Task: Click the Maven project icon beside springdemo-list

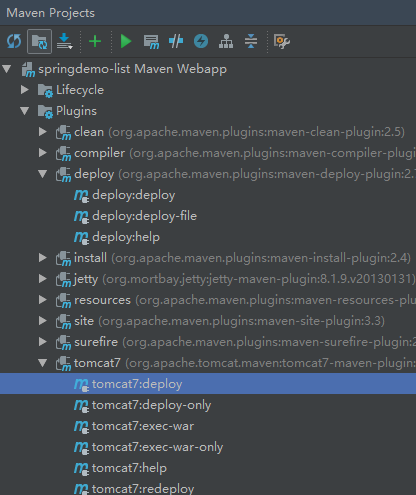Action: coord(28,70)
